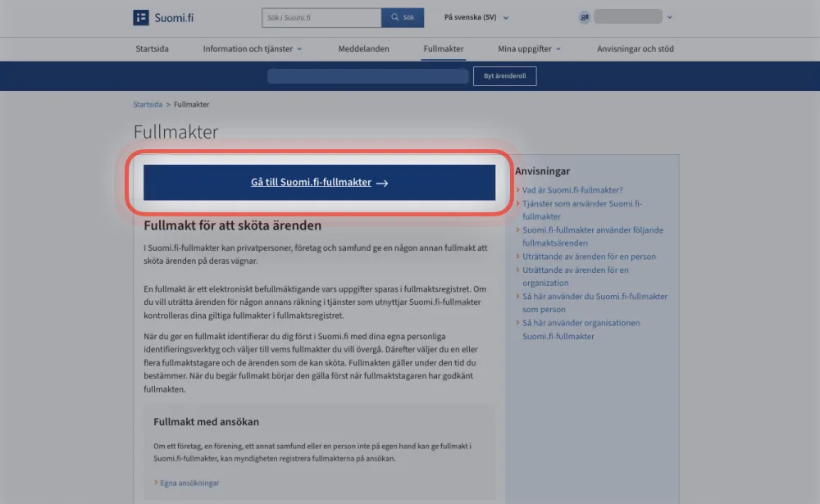This screenshot has height=504, width=820.
Task: Select the Fullmakter navigation tab
Action: [444, 48]
